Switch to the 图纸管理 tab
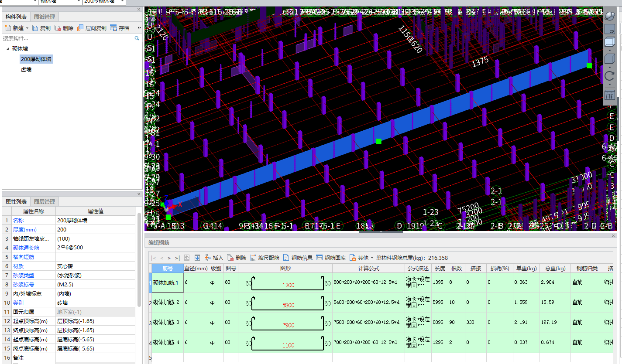 coord(45,17)
